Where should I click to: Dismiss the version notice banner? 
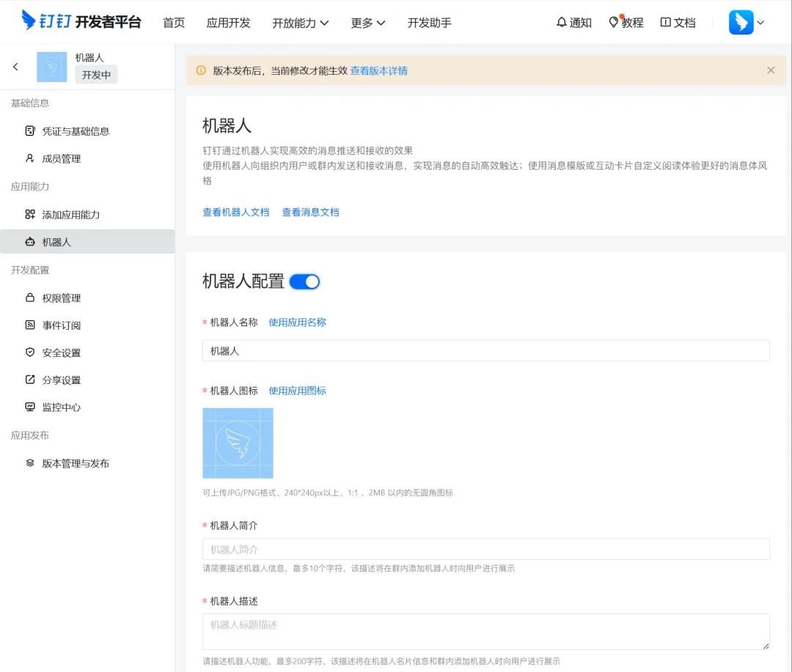pyautogui.click(x=771, y=70)
